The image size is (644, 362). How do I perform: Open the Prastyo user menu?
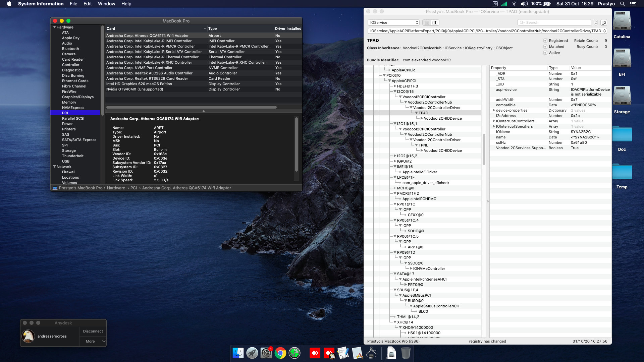606,4
